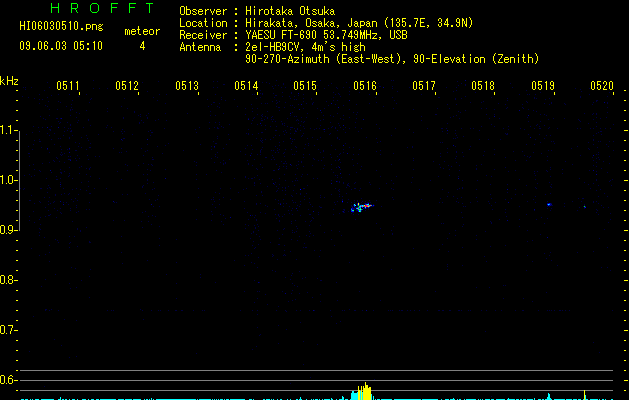
Task: Click the gray range bar beside the kHz axis
Action: [19, 180]
